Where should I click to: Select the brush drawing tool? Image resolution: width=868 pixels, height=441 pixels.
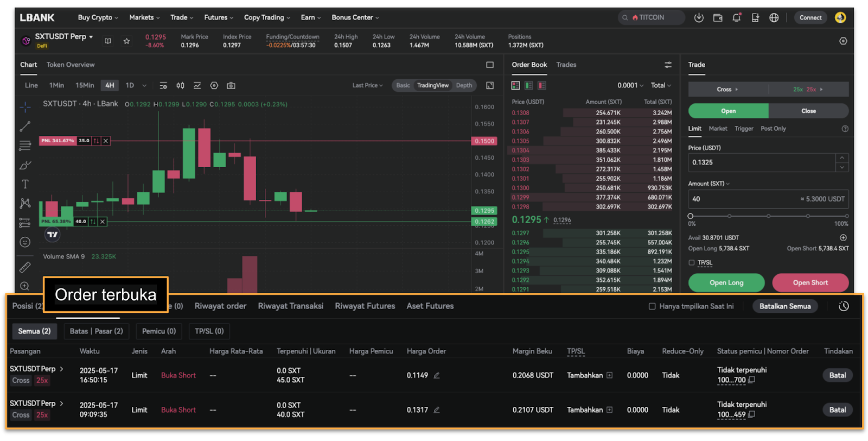pyautogui.click(x=25, y=165)
